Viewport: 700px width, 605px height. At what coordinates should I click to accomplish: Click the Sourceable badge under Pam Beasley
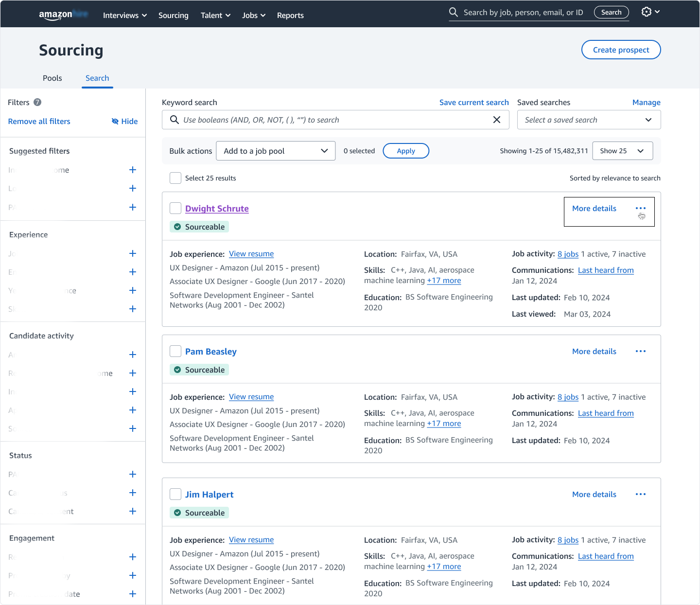pyautogui.click(x=199, y=370)
